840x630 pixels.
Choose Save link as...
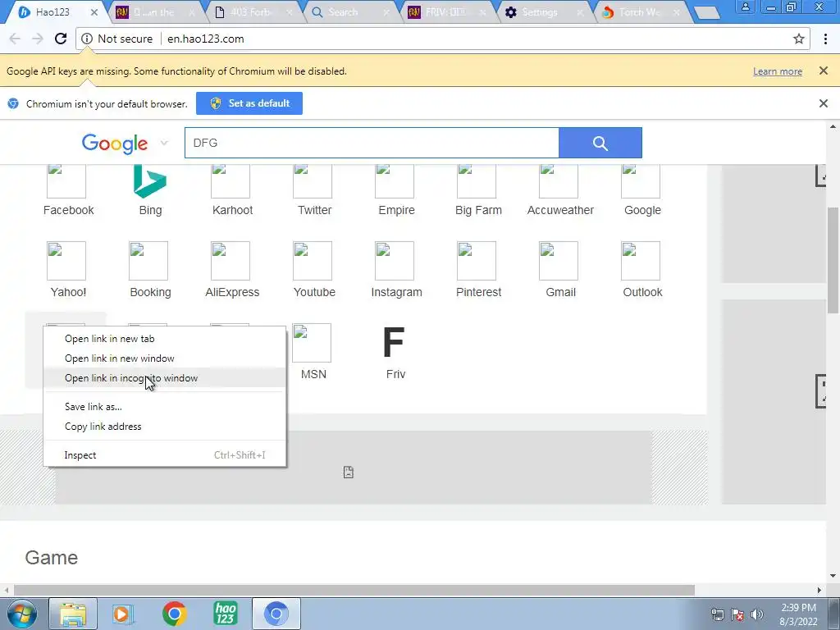point(164,407)
